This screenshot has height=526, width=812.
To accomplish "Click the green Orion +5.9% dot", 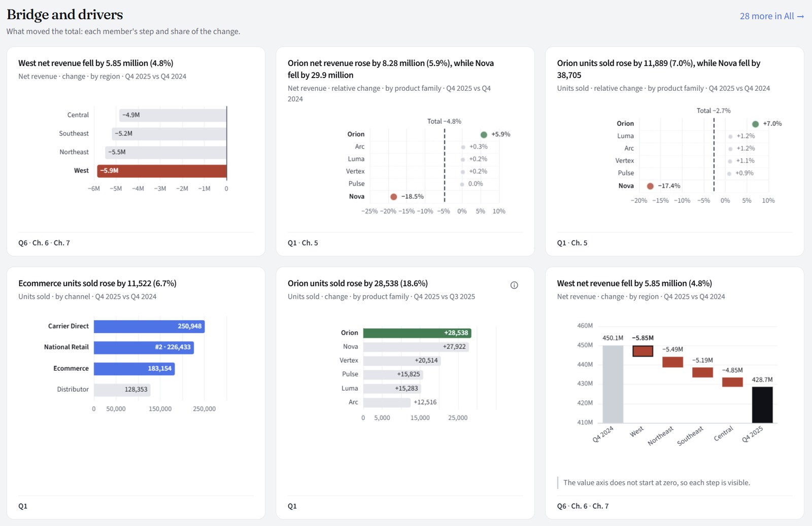I will (x=484, y=134).
